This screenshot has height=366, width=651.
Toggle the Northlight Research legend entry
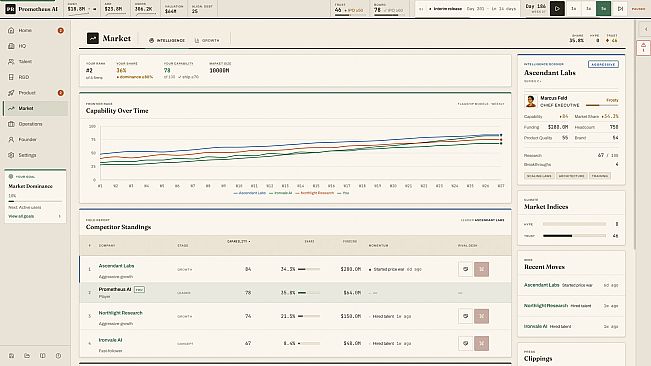(x=314, y=193)
